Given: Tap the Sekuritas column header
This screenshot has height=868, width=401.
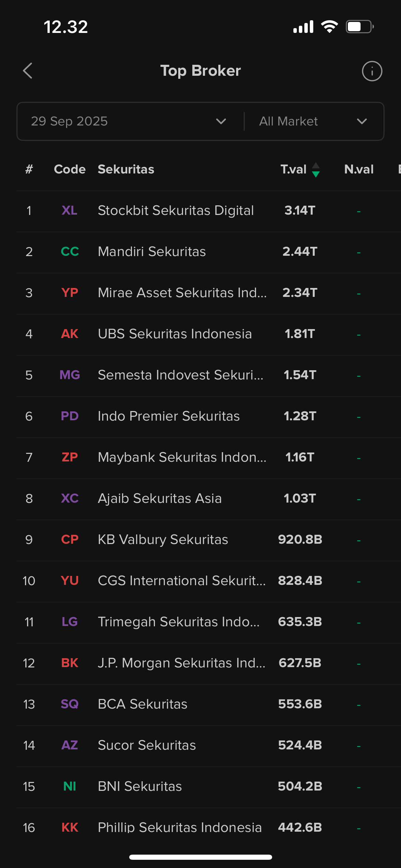Looking at the screenshot, I should pos(126,169).
